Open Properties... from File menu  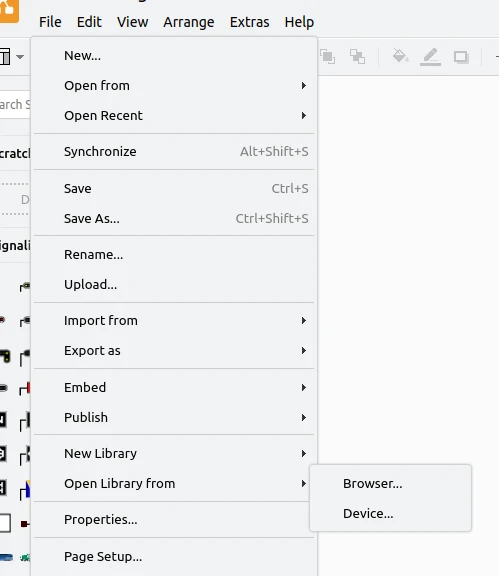click(x=174, y=520)
